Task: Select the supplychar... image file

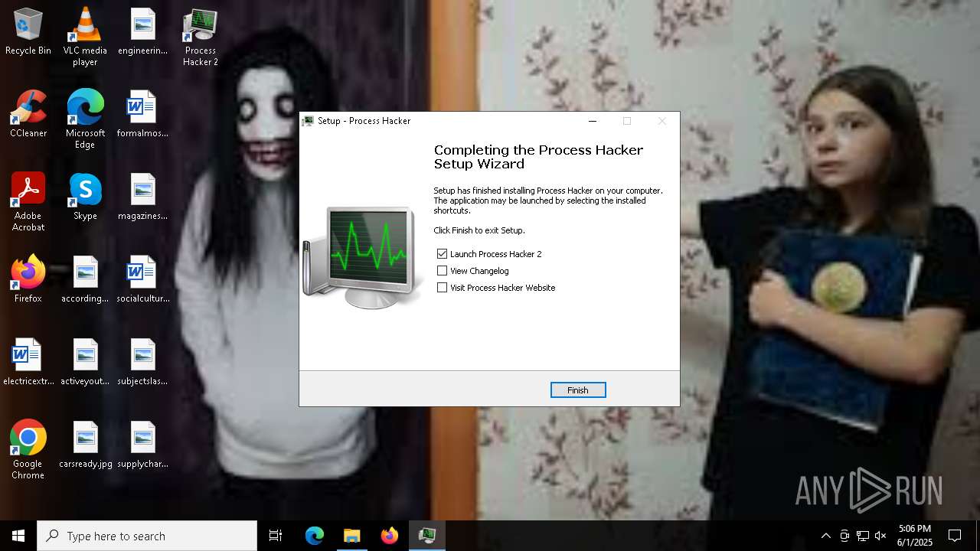Action: pos(143,445)
